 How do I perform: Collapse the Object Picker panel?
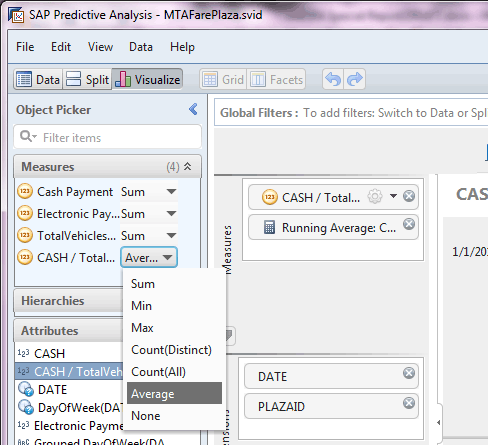pos(193,109)
